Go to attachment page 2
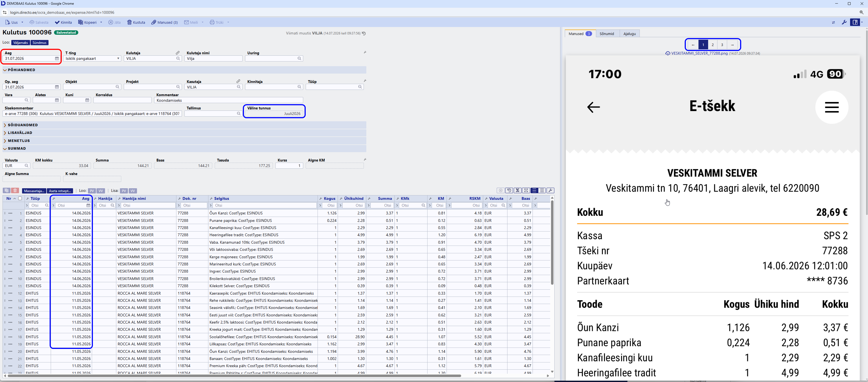 coord(713,45)
